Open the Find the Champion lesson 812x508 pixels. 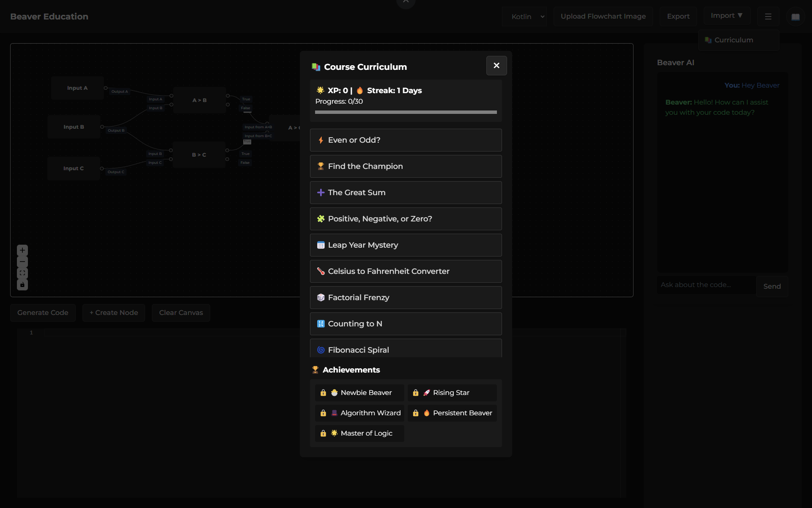[406, 166]
